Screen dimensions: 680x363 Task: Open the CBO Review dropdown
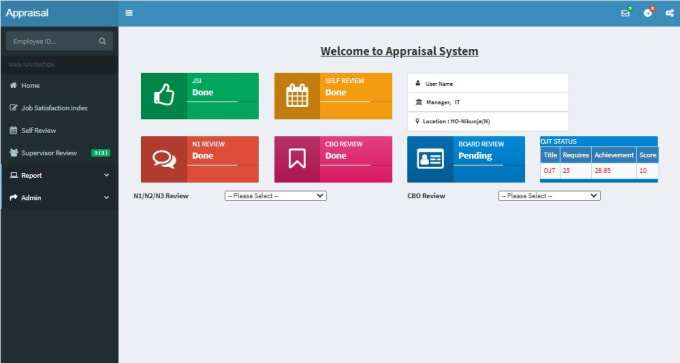pyautogui.click(x=549, y=196)
